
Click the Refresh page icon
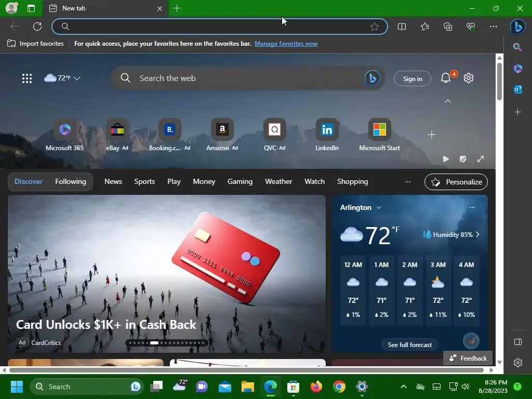(x=37, y=26)
